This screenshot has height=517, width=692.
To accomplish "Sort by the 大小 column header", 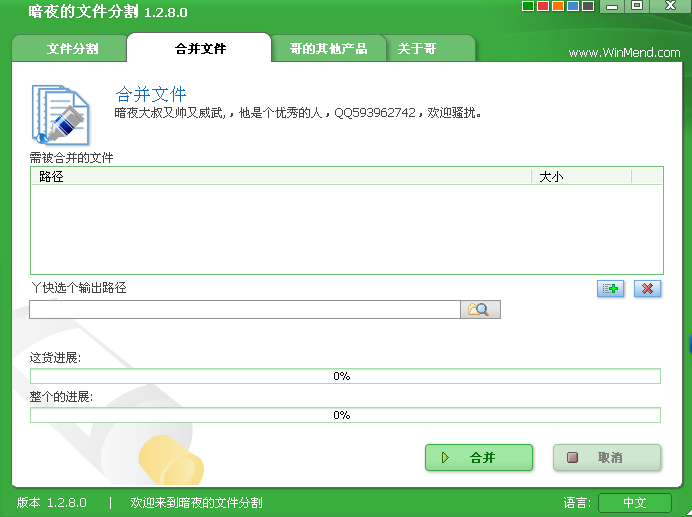I will (x=581, y=177).
